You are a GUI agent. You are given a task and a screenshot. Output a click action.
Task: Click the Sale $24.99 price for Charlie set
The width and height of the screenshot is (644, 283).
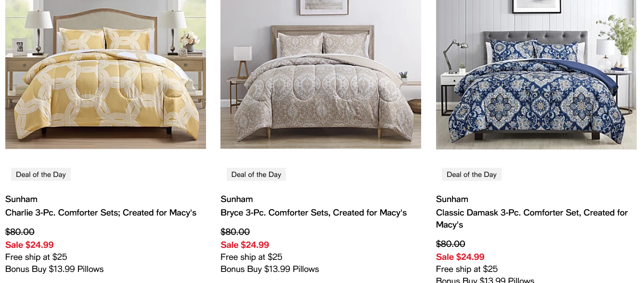tap(29, 245)
